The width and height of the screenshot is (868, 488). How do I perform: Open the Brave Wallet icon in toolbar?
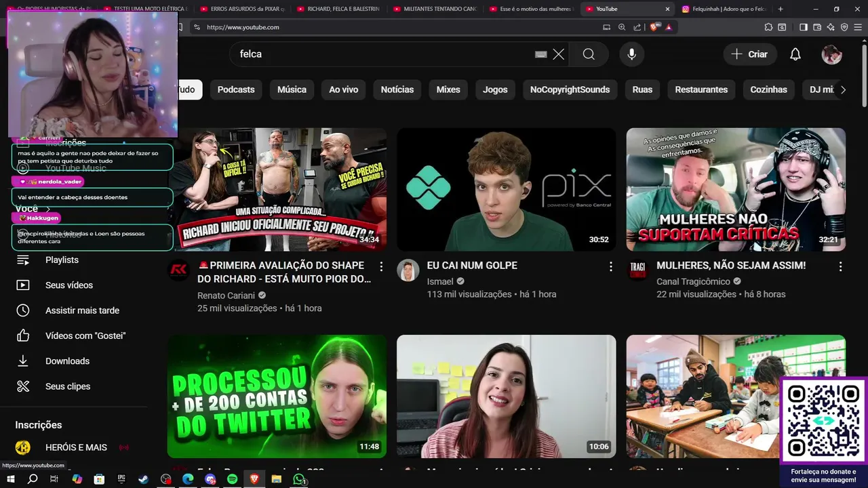coord(817,27)
